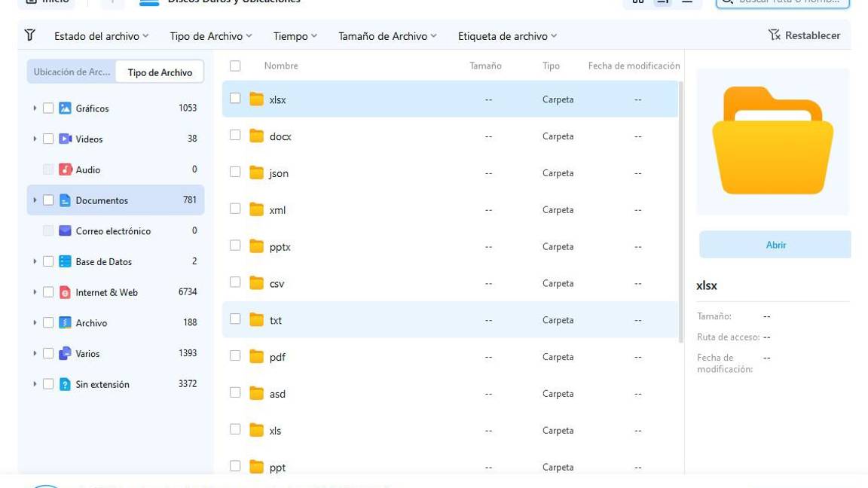The height and width of the screenshot is (488, 868).
Task: Open the Tamaño de Archivo dropdown
Action: coord(387,35)
